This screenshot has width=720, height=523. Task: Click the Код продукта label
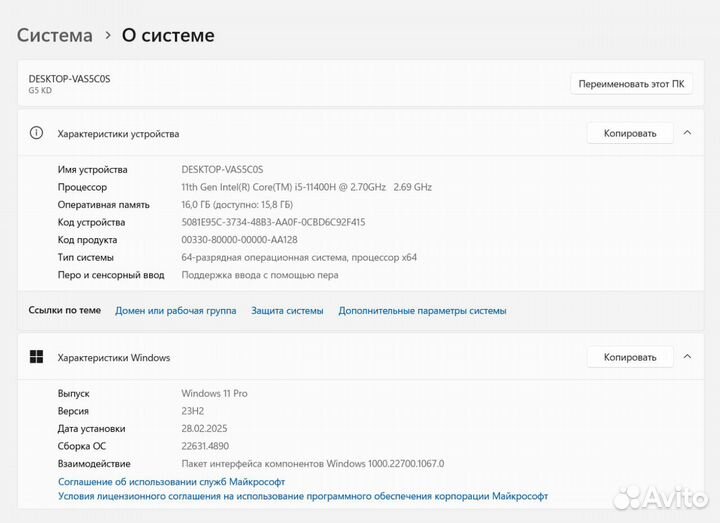tap(87, 240)
